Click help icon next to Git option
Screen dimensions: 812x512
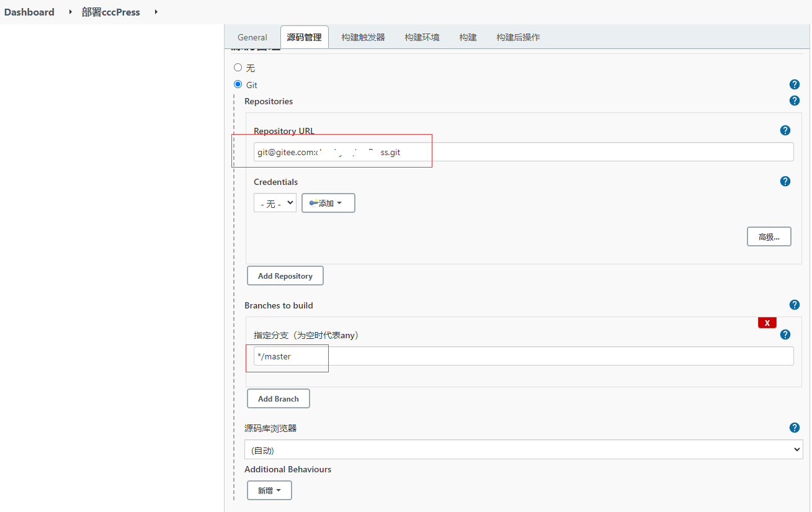(794, 84)
